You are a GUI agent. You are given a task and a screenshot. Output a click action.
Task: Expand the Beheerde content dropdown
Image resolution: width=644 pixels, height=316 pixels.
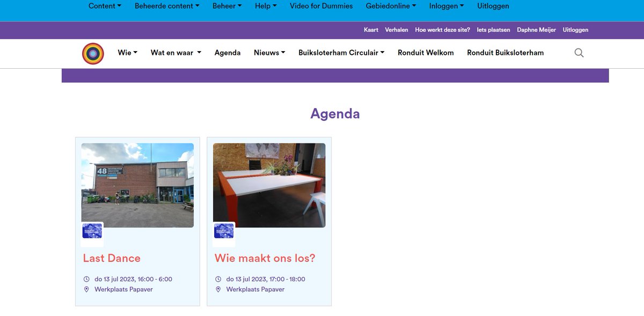pyautogui.click(x=165, y=6)
